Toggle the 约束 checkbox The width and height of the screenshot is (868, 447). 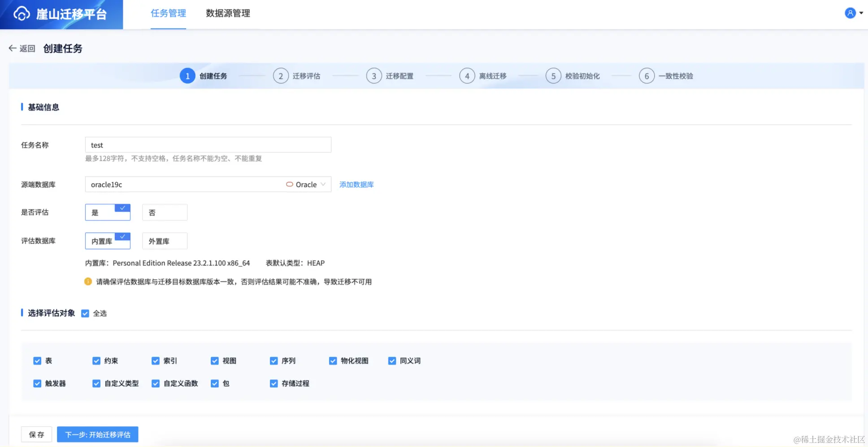pyautogui.click(x=96, y=361)
